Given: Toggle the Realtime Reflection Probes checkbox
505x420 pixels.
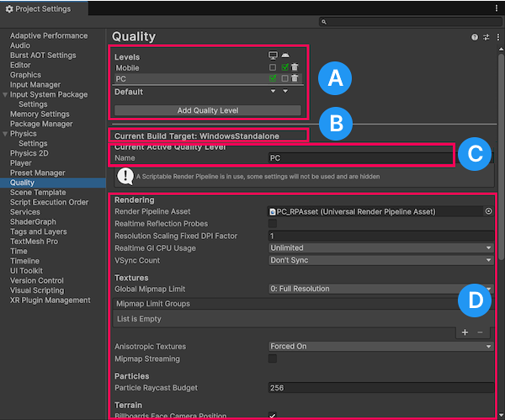Looking at the screenshot, I should (x=273, y=224).
